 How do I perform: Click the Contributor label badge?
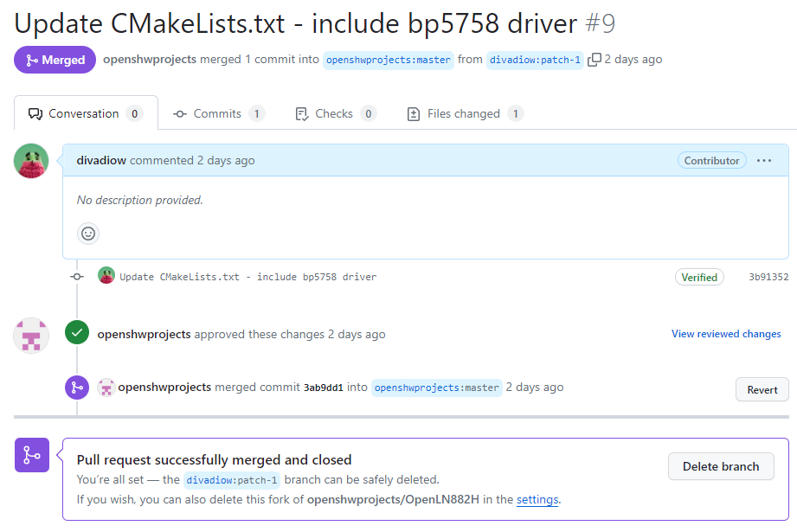click(711, 161)
